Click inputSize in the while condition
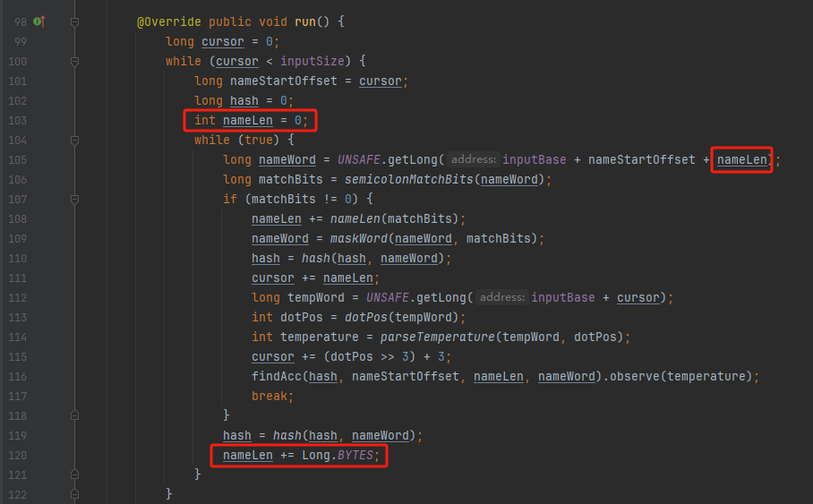The image size is (813, 504). coord(312,61)
